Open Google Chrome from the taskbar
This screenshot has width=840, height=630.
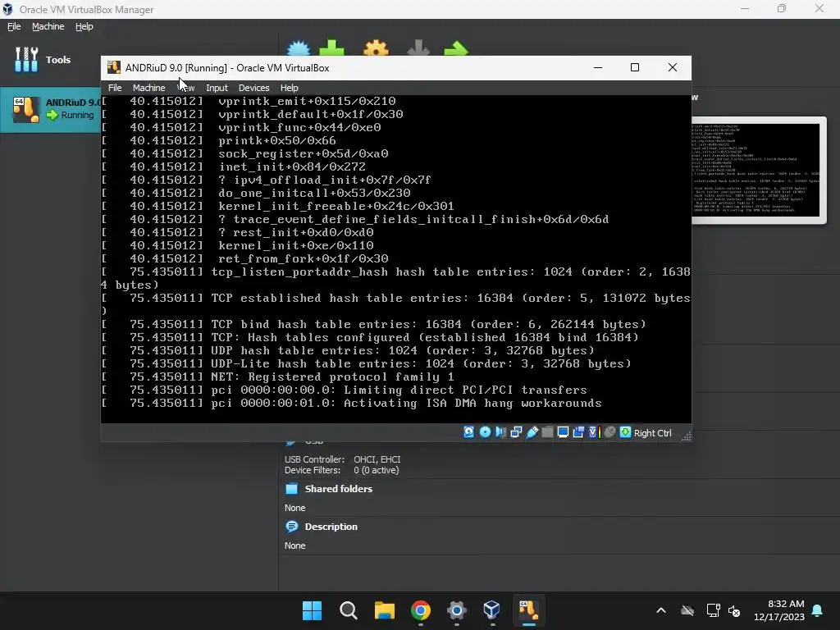coord(421,610)
